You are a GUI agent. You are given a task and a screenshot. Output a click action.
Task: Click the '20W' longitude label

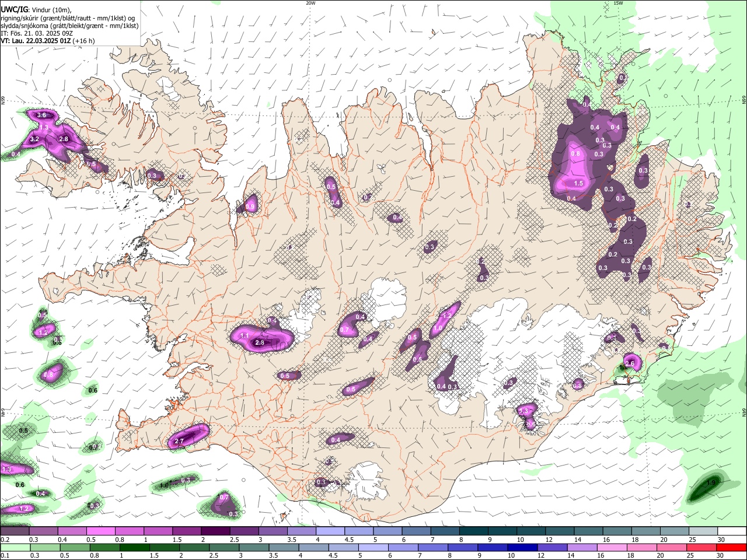(x=310, y=3)
